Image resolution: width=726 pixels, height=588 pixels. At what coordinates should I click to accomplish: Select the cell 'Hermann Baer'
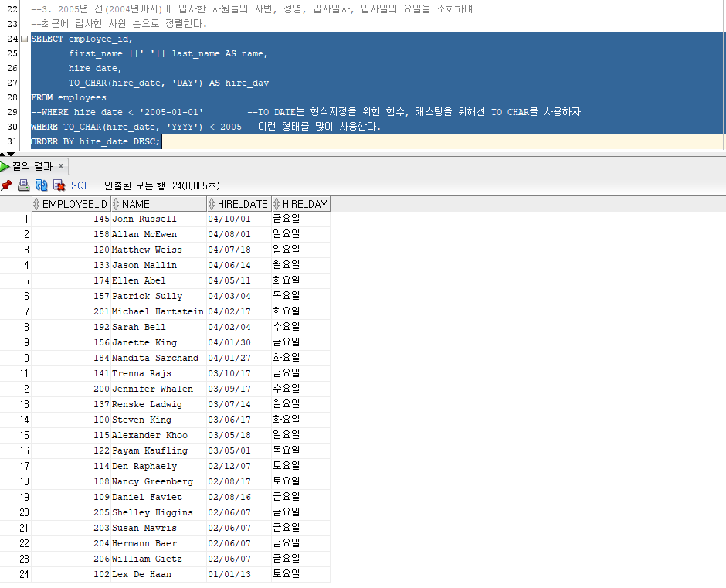pyautogui.click(x=159, y=543)
